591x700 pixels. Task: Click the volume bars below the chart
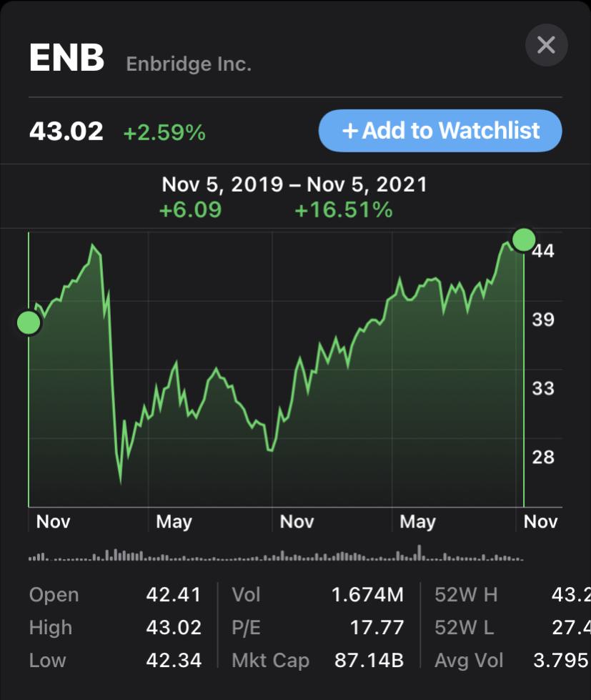[x=276, y=555]
